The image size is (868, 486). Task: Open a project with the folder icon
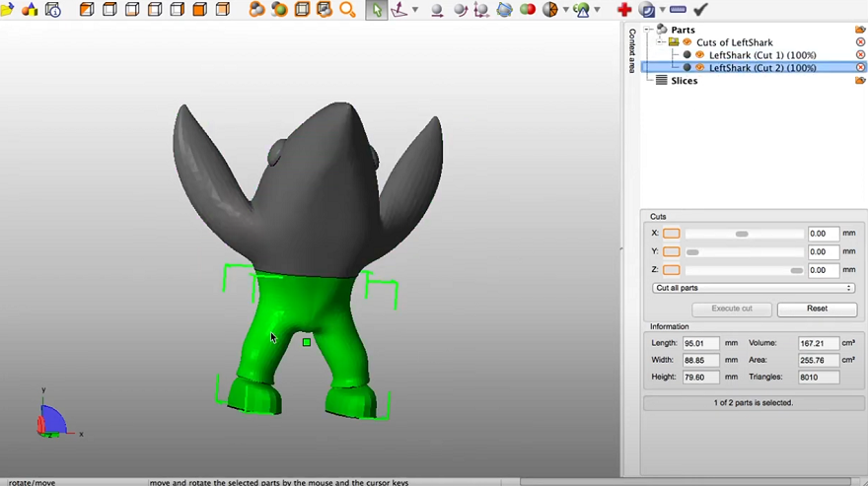7,10
